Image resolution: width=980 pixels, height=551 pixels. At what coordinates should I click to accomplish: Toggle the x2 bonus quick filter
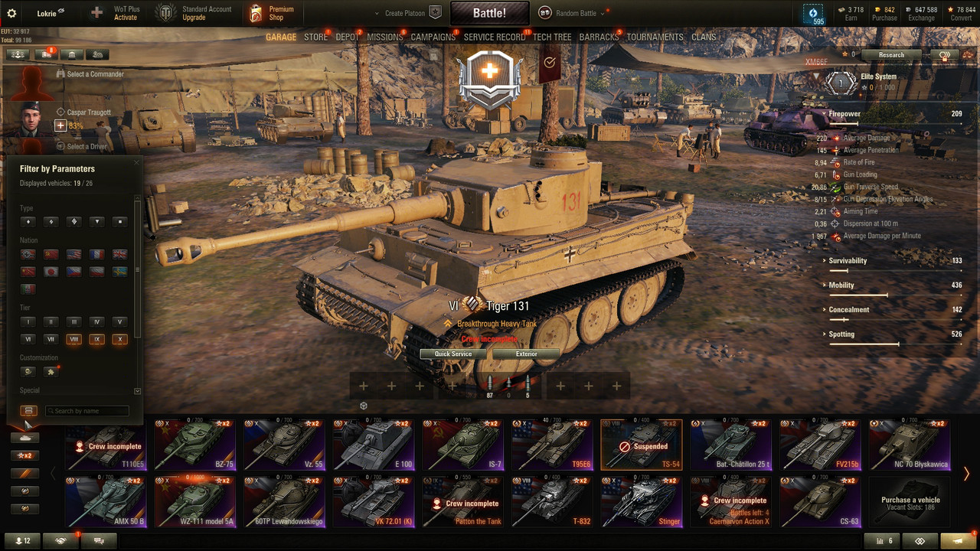[x=25, y=455]
